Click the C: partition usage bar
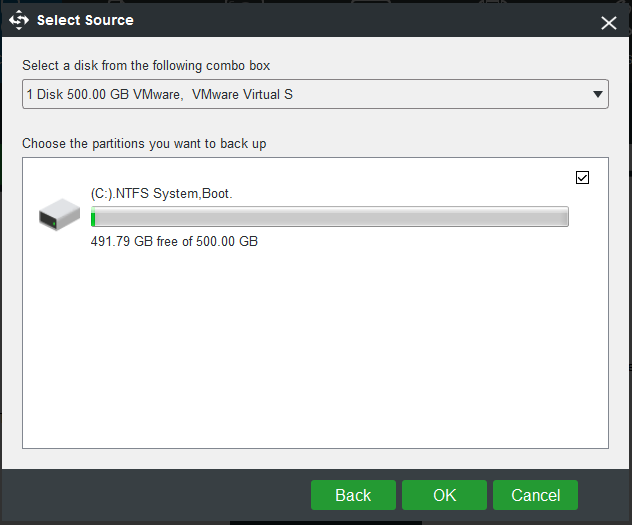632x525 pixels. [330, 217]
